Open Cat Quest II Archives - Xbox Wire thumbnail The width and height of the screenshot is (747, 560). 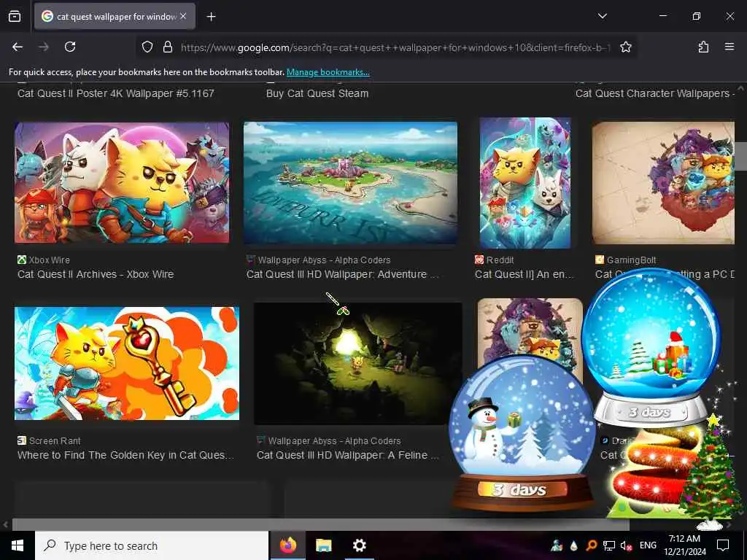pos(122,183)
